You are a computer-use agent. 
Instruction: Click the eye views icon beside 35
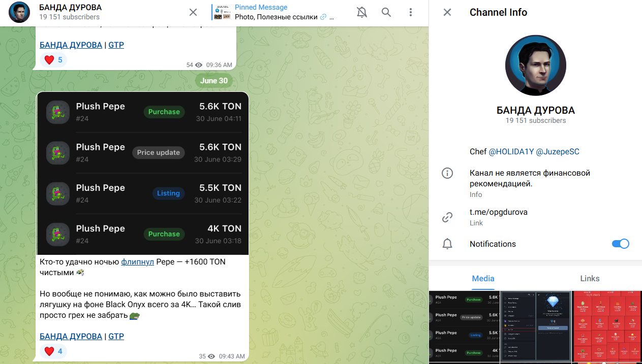(x=211, y=356)
